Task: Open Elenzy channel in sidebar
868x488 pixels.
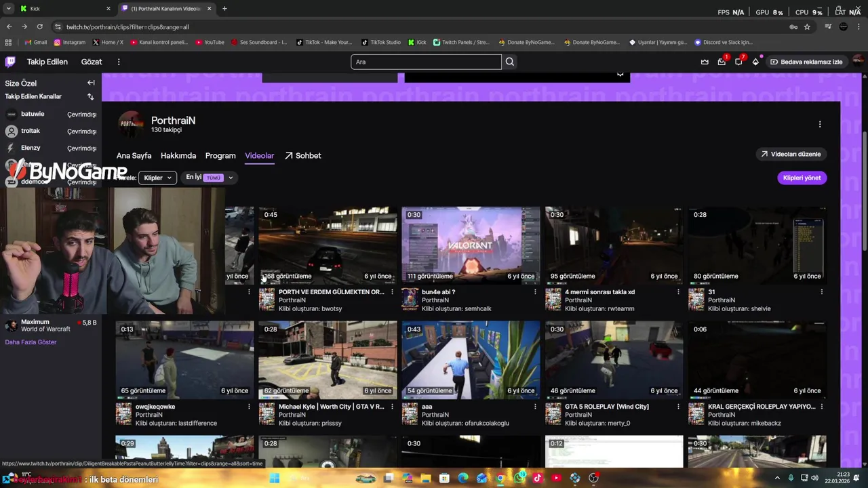Action: point(51,148)
